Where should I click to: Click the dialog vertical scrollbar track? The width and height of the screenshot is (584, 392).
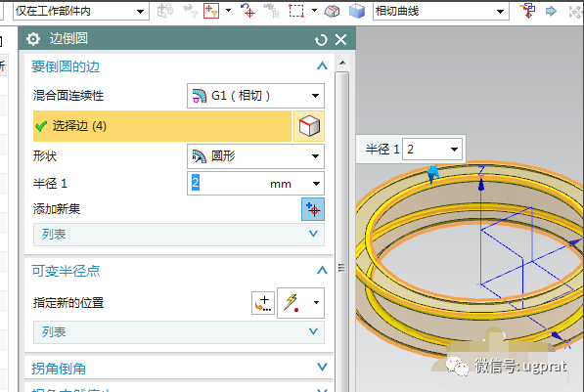(342, 231)
